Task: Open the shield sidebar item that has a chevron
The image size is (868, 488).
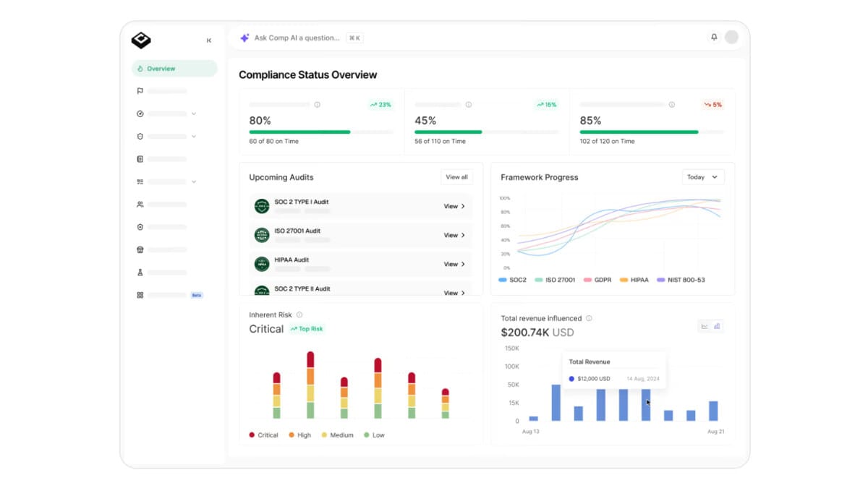Action: [x=140, y=136]
